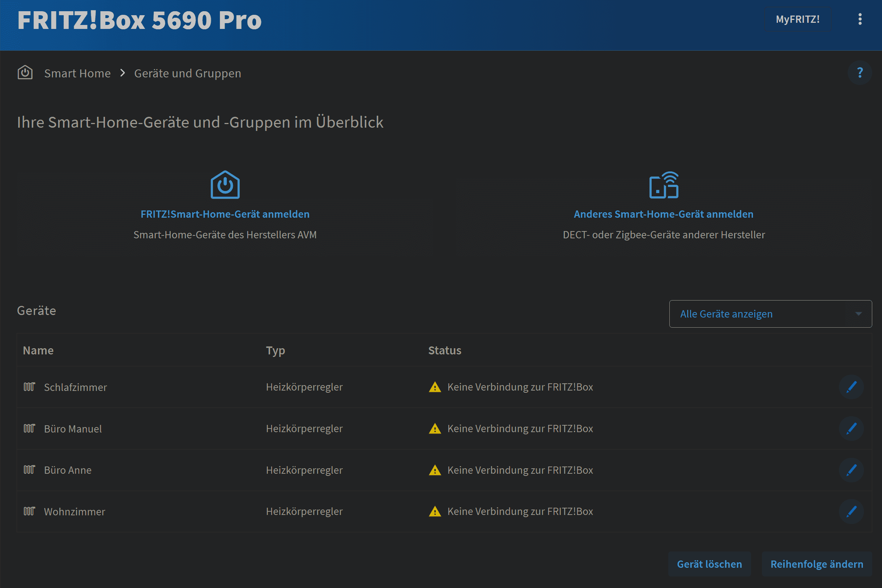Open the three-dot options menu in header
Image resolution: width=882 pixels, height=588 pixels.
tap(860, 19)
